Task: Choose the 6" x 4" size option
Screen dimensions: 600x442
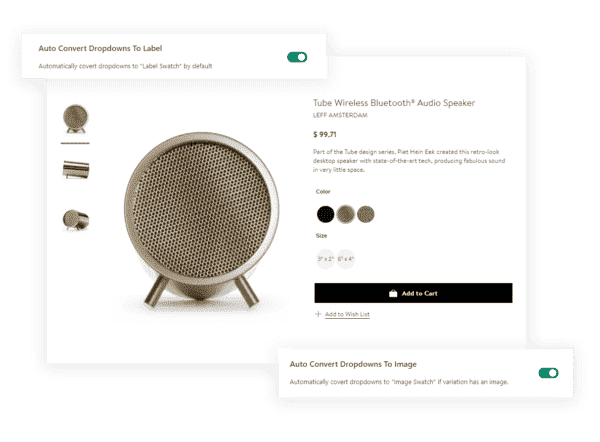Action: point(346,259)
